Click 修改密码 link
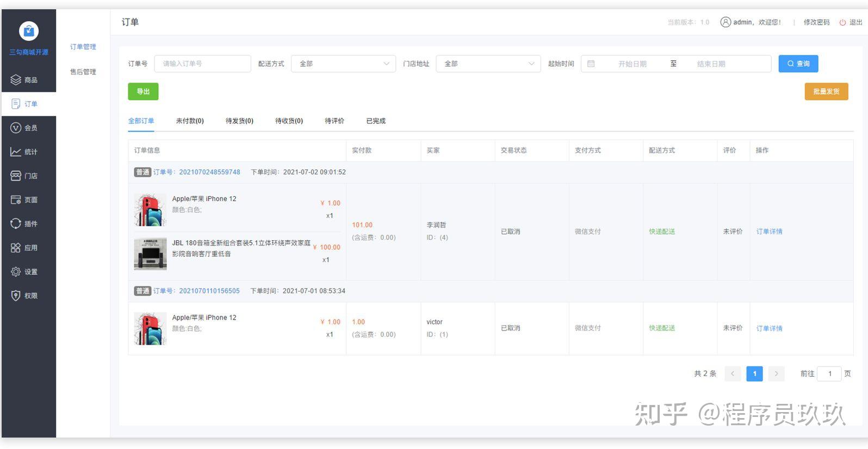The image size is (868, 449). pyautogui.click(x=816, y=22)
